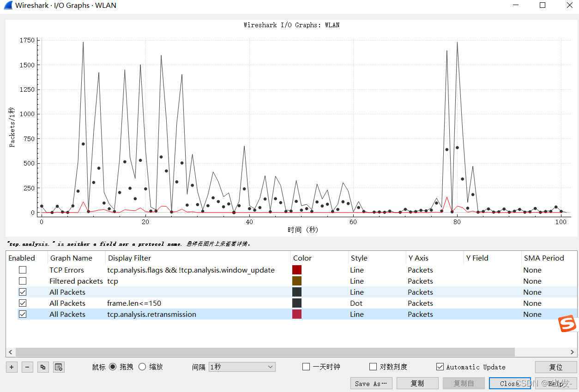Disable the frame.len<=150 graph checkbox
Screen dimensions: 579x392
pos(23,303)
